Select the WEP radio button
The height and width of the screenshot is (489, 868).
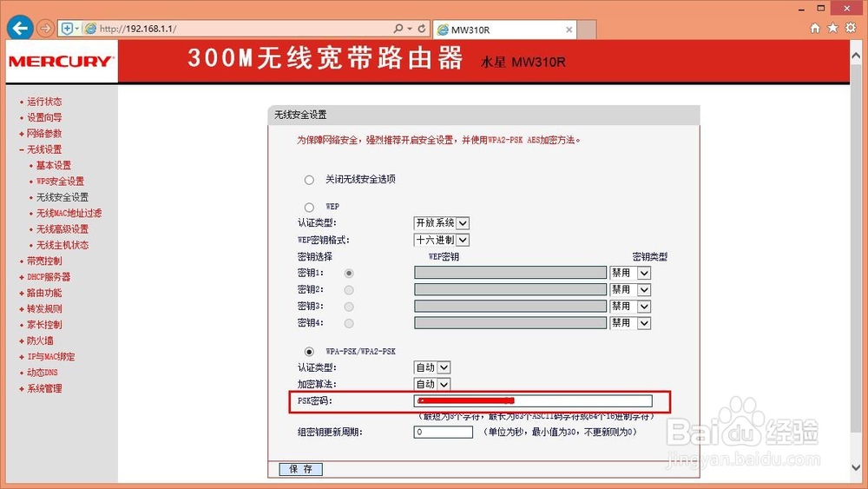click(x=309, y=207)
